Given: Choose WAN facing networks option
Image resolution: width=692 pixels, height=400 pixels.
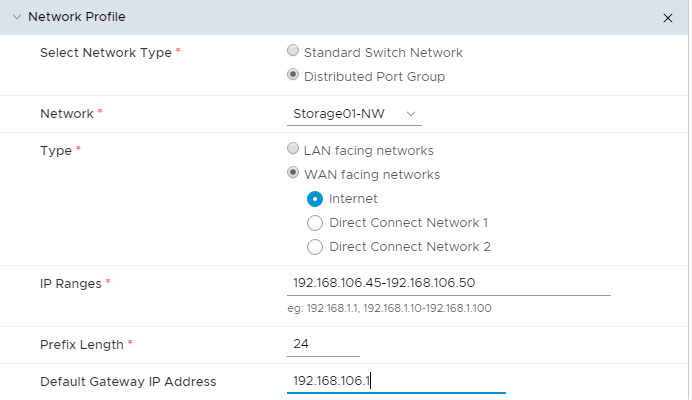Looking at the screenshot, I should click(293, 173).
